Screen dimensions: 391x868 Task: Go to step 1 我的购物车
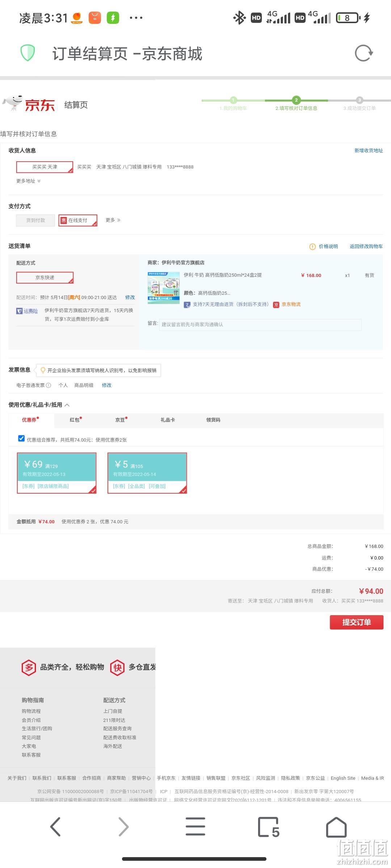(x=233, y=108)
